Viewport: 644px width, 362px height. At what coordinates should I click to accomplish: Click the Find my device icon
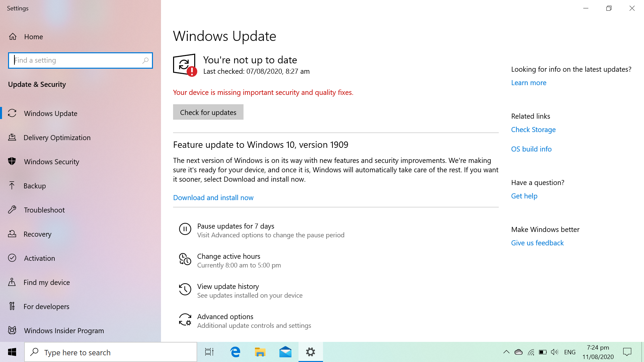point(12,282)
